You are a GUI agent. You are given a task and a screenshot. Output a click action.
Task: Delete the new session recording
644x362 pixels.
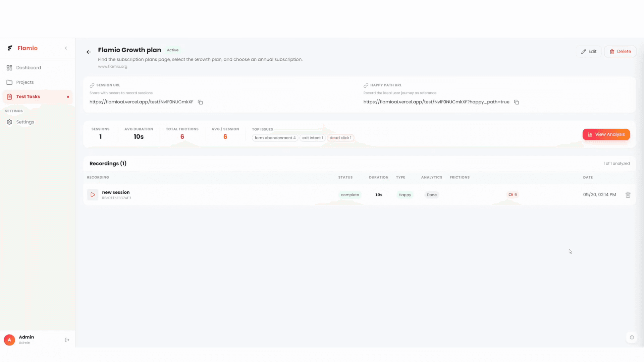point(628,195)
